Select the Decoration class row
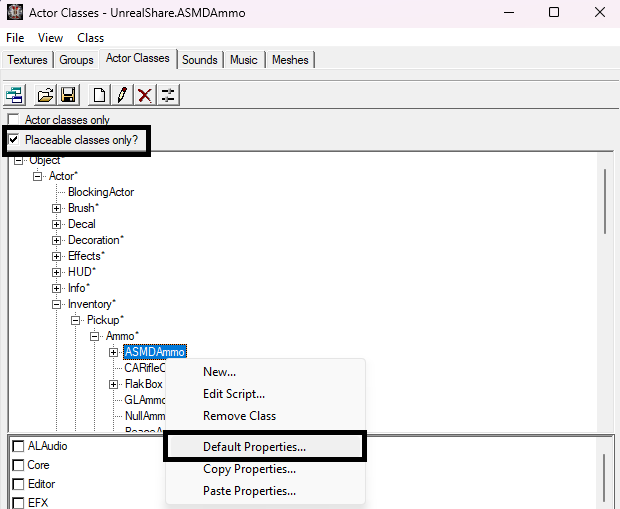This screenshot has width=620, height=509. (x=96, y=240)
